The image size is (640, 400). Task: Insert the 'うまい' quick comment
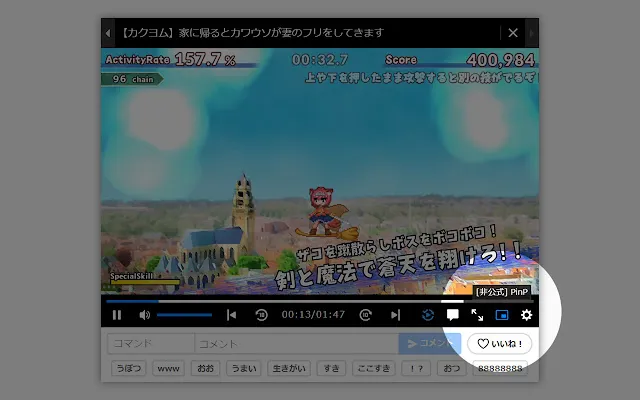pos(244,368)
